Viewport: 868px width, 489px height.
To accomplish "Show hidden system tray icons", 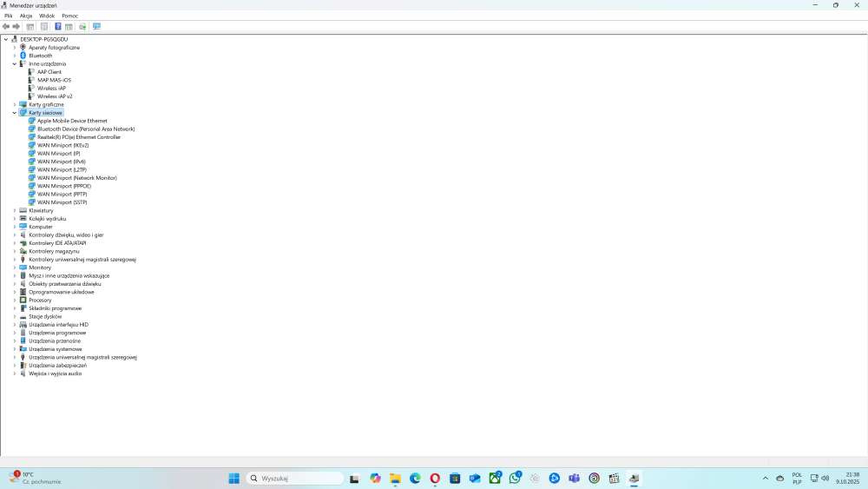I will tap(765, 479).
